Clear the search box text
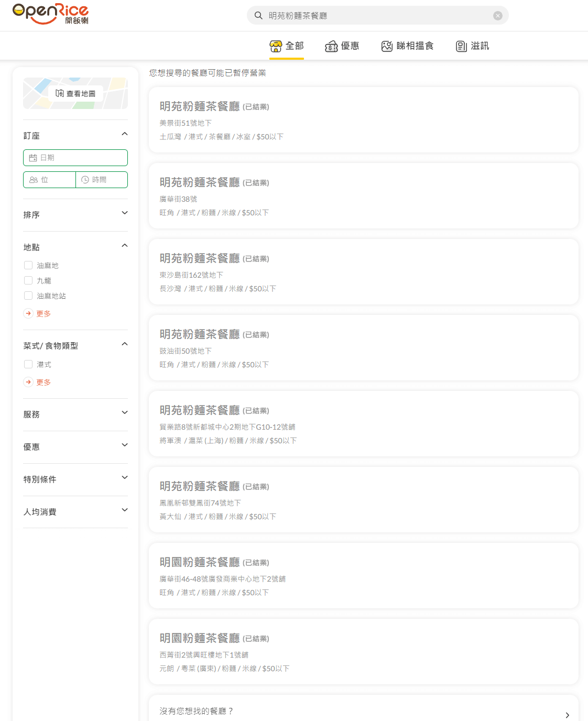Screen dimensions: 588x721 tap(498, 16)
